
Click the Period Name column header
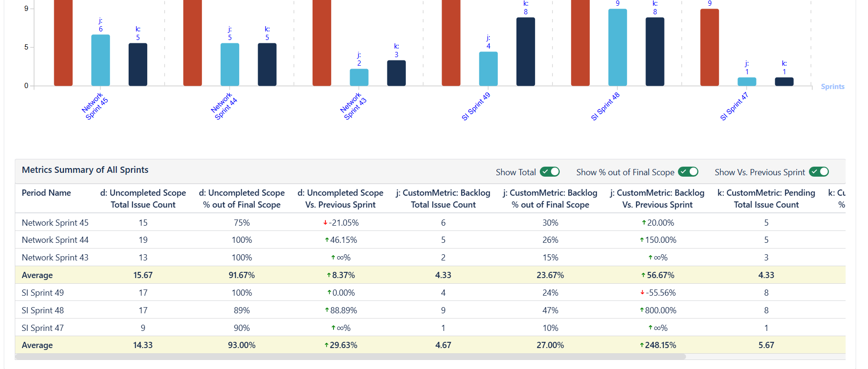[x=46, y=193]
